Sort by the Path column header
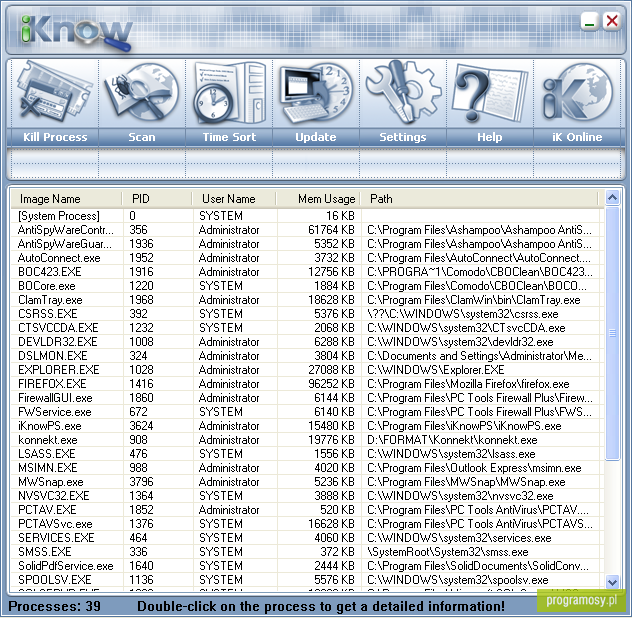The image size is (632, 618). (479, 199)
